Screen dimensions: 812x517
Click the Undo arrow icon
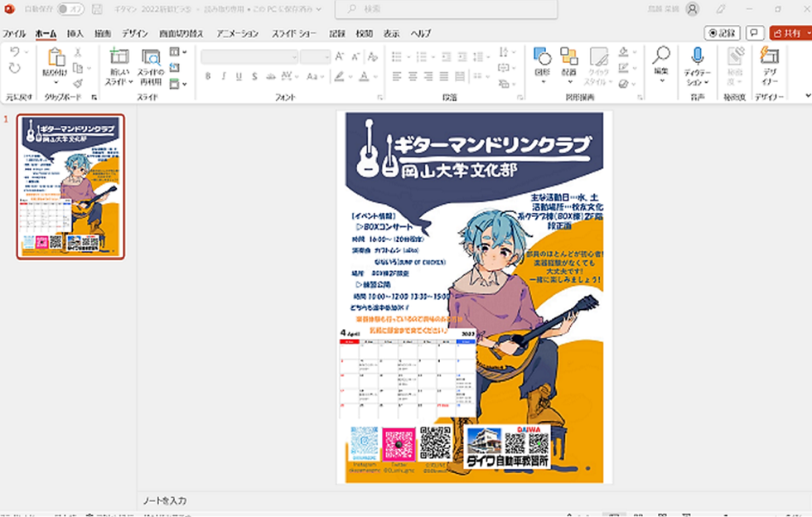click(x=15, y=52)
